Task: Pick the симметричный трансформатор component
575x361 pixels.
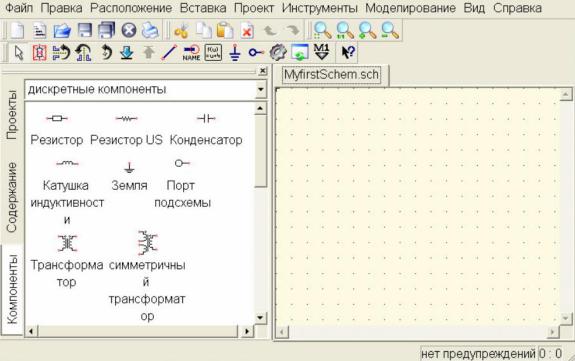Action: point(147,276)
